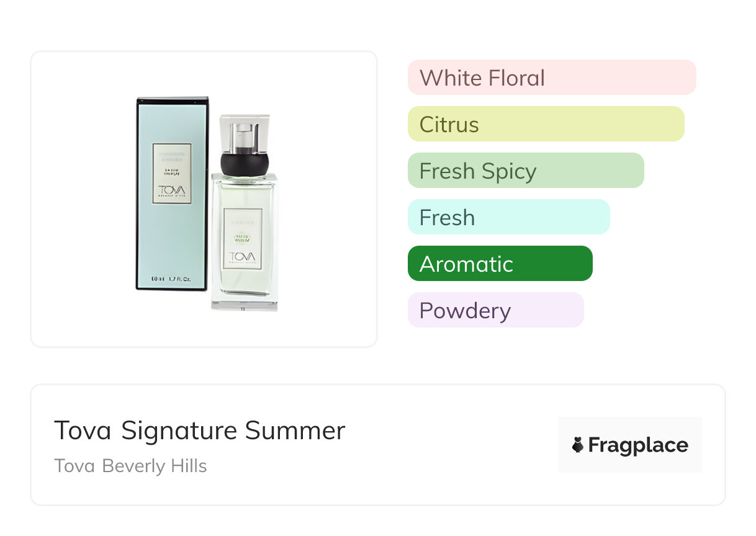Select the White Floral accord bar
Viewport: 756px width, 536px height.
[552, 78]
